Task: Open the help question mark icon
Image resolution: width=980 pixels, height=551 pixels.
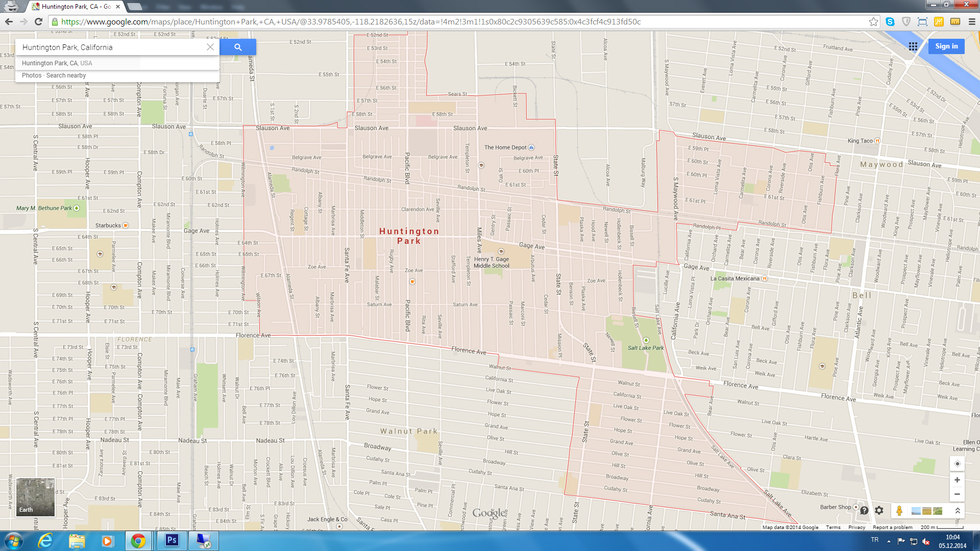Action: pyautogui.click(x=864, y=510)
